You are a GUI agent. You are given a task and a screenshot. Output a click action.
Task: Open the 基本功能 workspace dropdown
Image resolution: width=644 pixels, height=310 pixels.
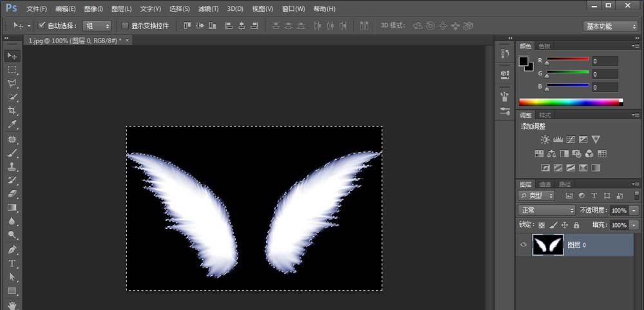click(x=610, y=26)
